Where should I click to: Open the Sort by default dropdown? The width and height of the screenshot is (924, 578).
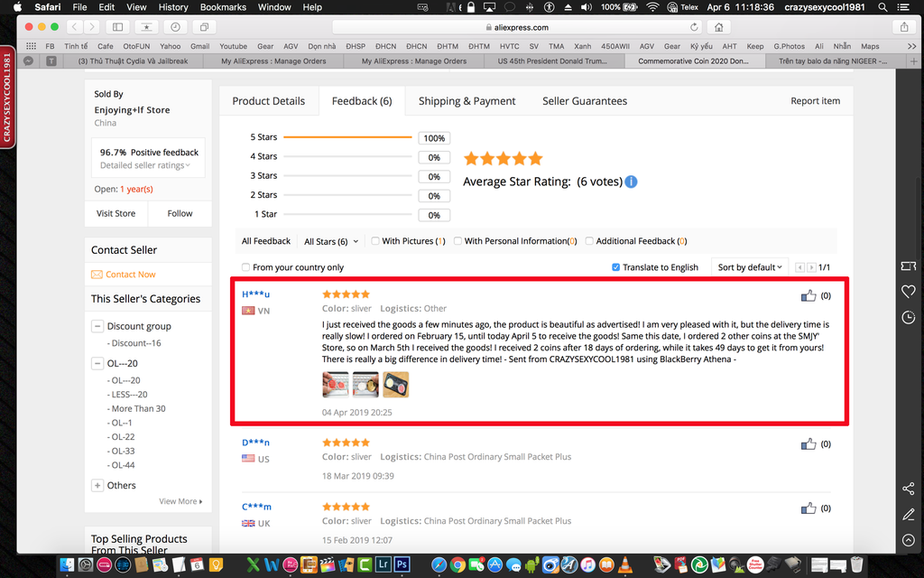[x=750, y=267]
